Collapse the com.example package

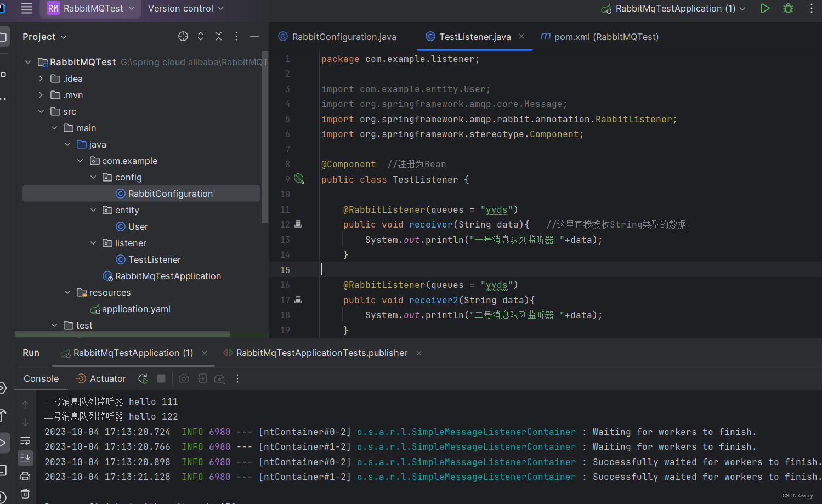point(81,161)
